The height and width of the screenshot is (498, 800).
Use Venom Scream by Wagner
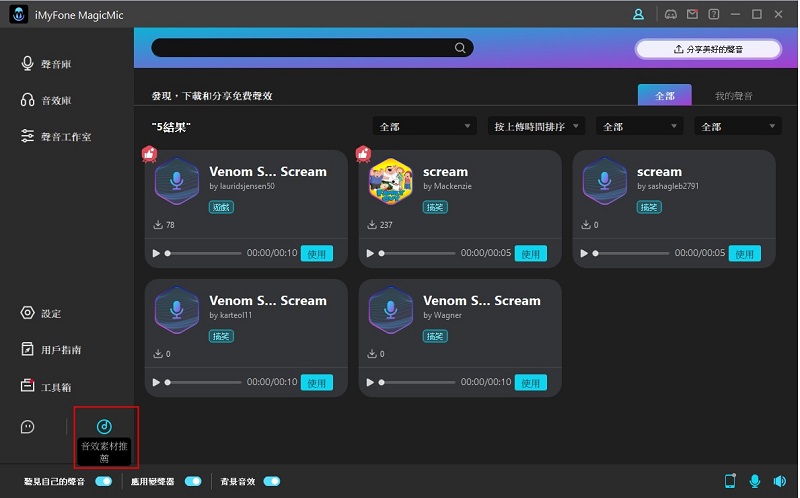(x=531, y=383)
